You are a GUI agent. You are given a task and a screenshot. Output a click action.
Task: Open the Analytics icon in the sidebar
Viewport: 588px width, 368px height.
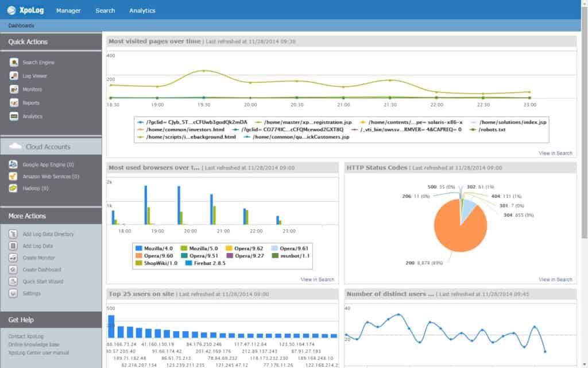(14, 116)
